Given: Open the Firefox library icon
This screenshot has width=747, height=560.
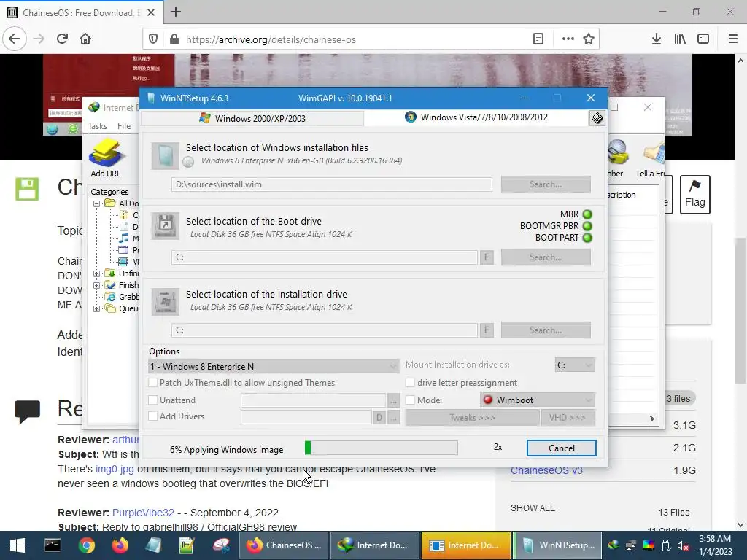Looking at the screenshot, I should coord(680,39).
